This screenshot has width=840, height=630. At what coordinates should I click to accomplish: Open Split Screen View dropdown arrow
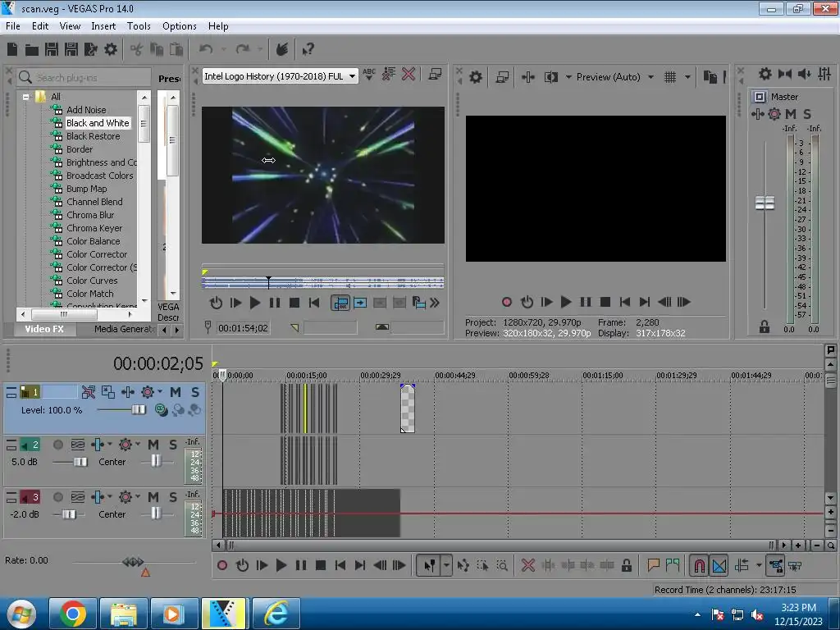[568, 77]
